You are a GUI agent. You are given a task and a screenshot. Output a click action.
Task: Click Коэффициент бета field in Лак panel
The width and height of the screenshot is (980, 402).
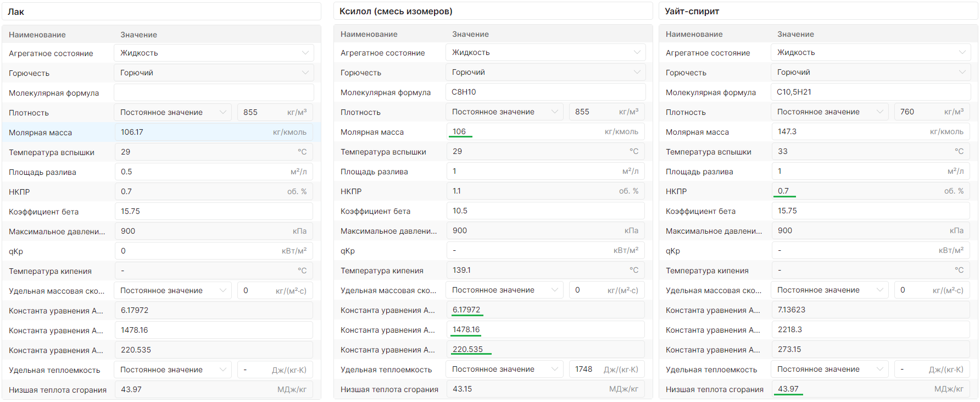click(x=214, y=211)
